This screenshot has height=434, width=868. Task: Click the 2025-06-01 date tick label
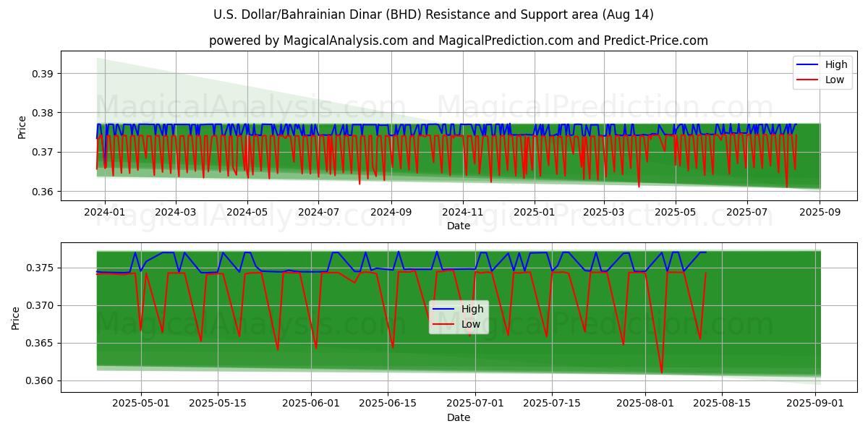point(312,404)
